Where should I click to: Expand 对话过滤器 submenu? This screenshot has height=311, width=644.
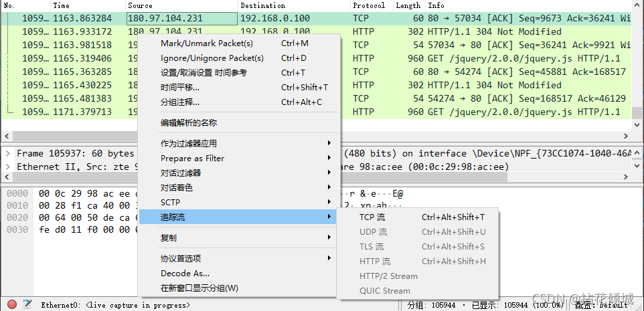[239, 173]
